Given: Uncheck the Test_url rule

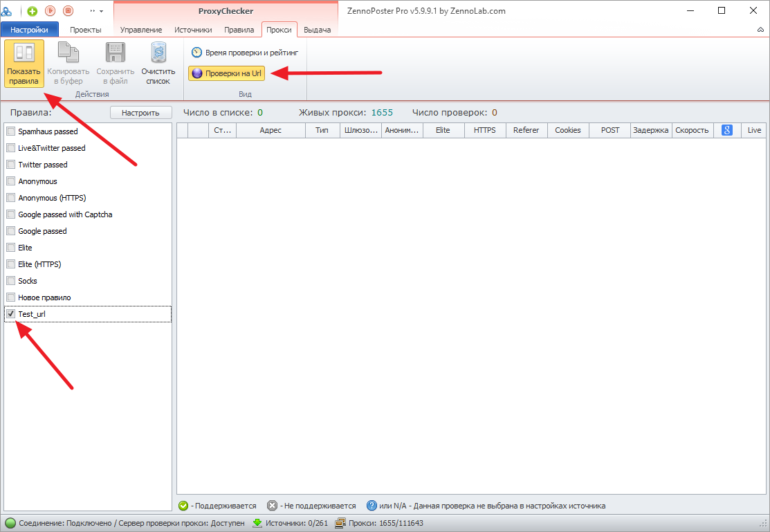Looking at the screenshot, I should 11,314.
